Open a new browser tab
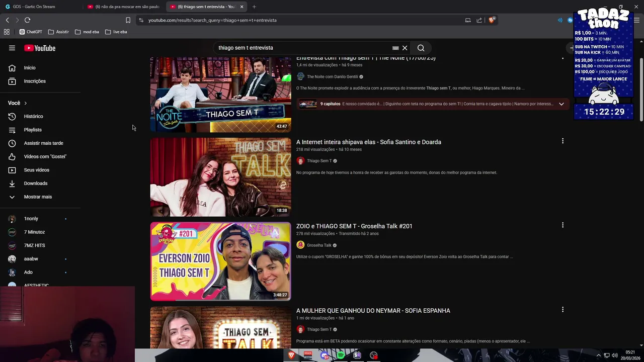644x362 pixels. click(254, 7)
